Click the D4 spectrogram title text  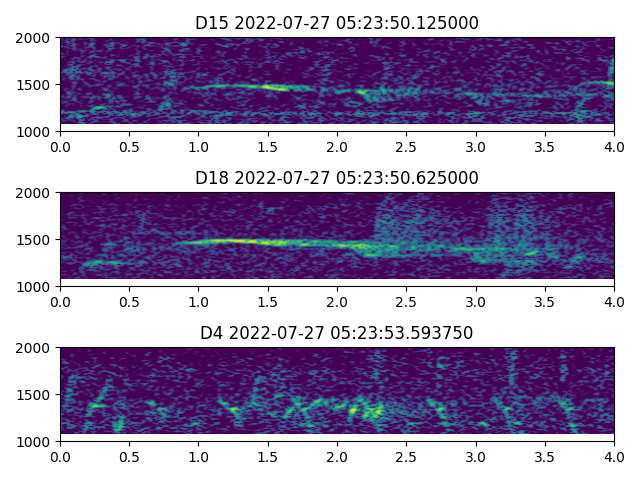point(337,333)
